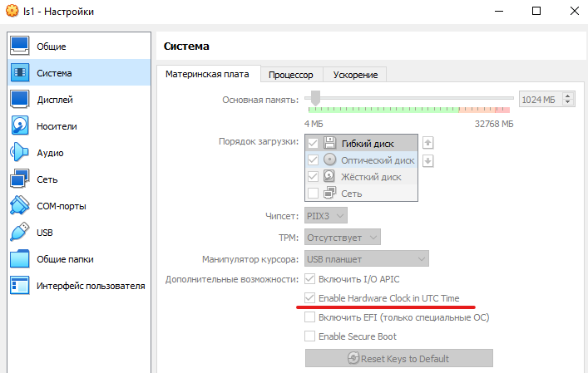Select the Аудио speaker icon
Viewport: 588px width, 373px height.
click(x=20, y=153)
